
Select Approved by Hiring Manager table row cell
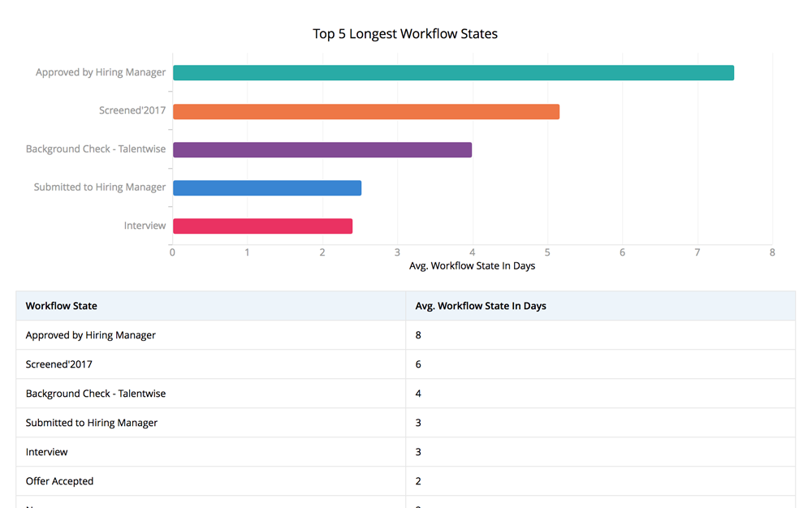click(91, 335)
